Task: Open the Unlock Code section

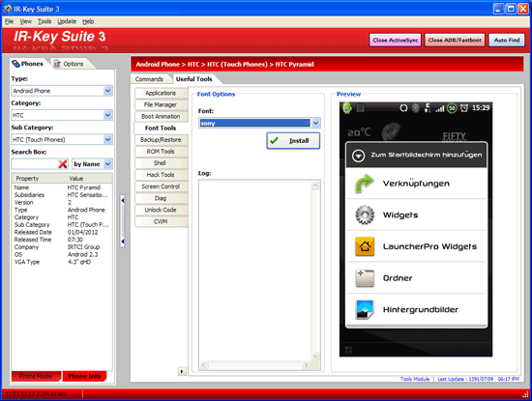Action: [x=161, y=210]
